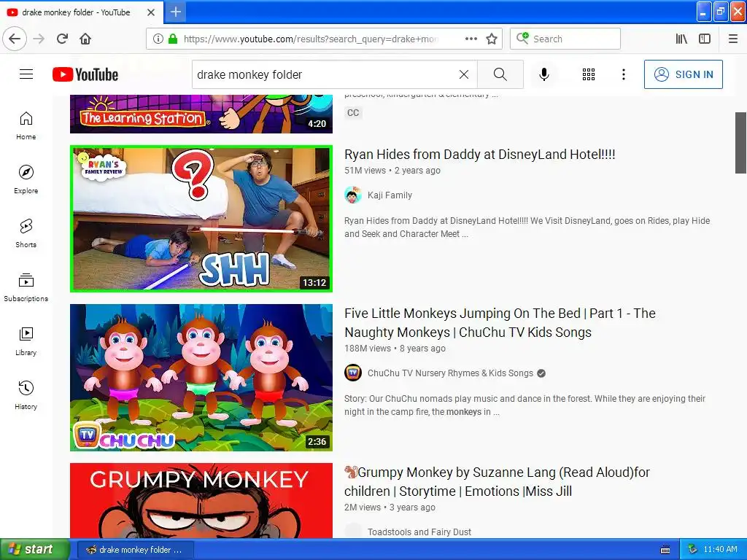Click Five Little Monkeys '188M views' text
The image size is (747, 560).
pos(368,349)
